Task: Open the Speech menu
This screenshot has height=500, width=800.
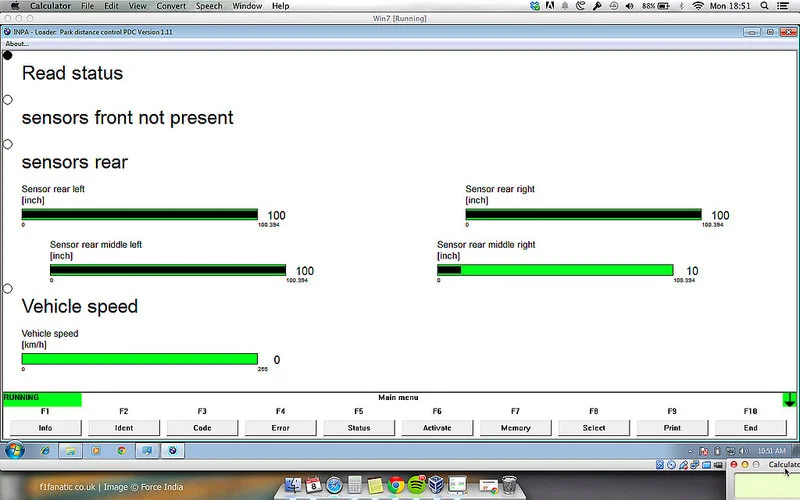Action: pos(209,6)
